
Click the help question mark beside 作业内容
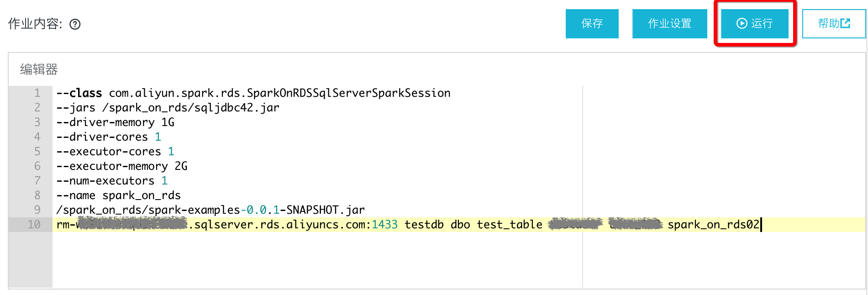point(75,24)
